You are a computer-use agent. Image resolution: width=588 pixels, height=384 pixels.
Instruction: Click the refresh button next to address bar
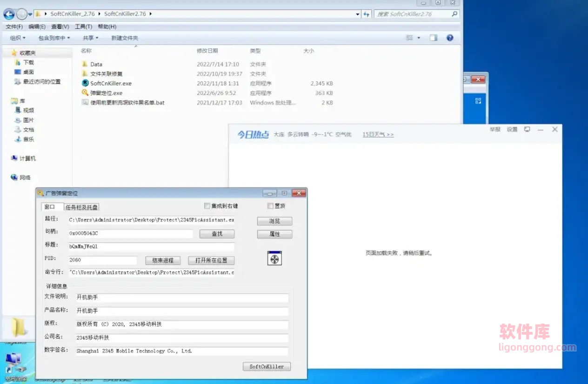coord(367,14)
